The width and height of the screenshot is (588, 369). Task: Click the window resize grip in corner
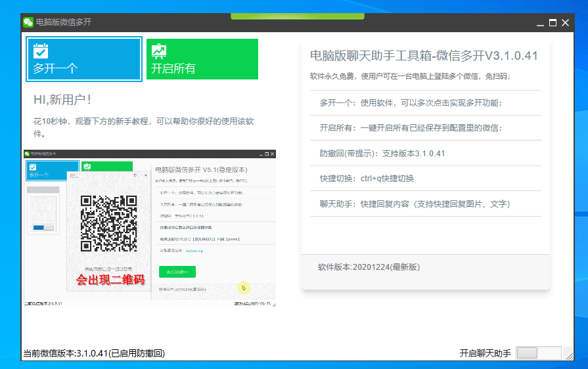569,355
